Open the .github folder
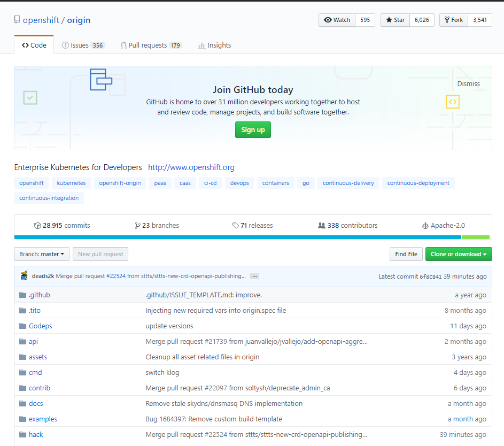The width and height of the screenshot is (504, 446). 39,295
